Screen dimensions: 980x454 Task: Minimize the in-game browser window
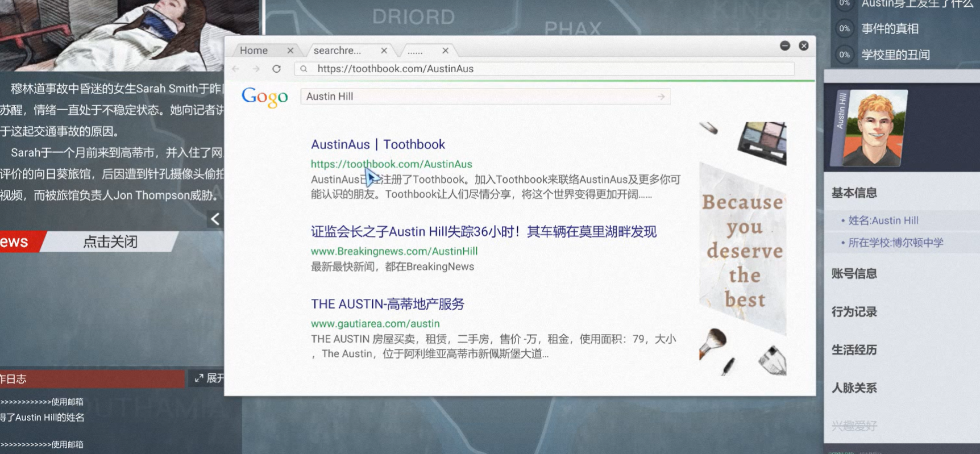click(x=785, y=45)
